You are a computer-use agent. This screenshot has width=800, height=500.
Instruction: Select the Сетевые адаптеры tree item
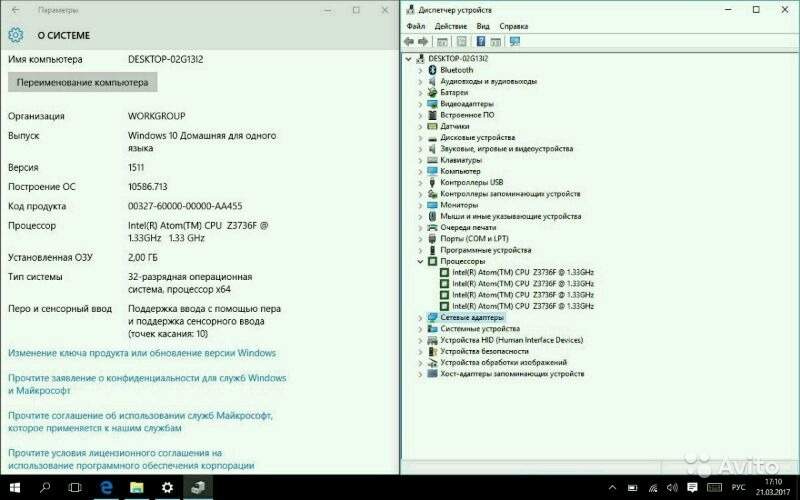click(x=472, y=317)
